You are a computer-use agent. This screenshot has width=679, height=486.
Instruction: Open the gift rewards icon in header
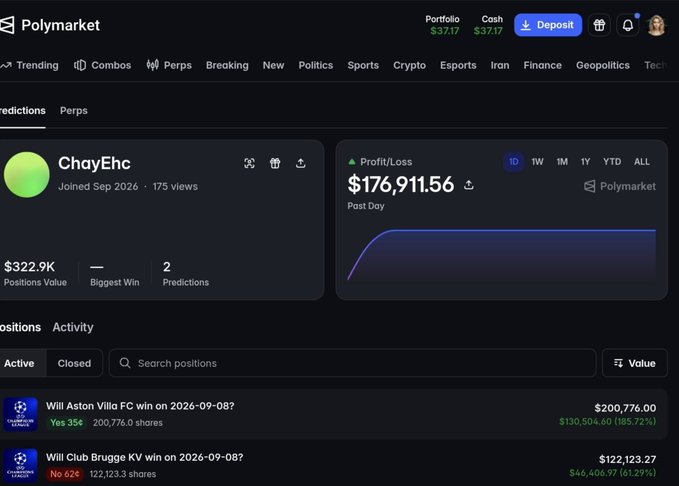tap(599, 25)
